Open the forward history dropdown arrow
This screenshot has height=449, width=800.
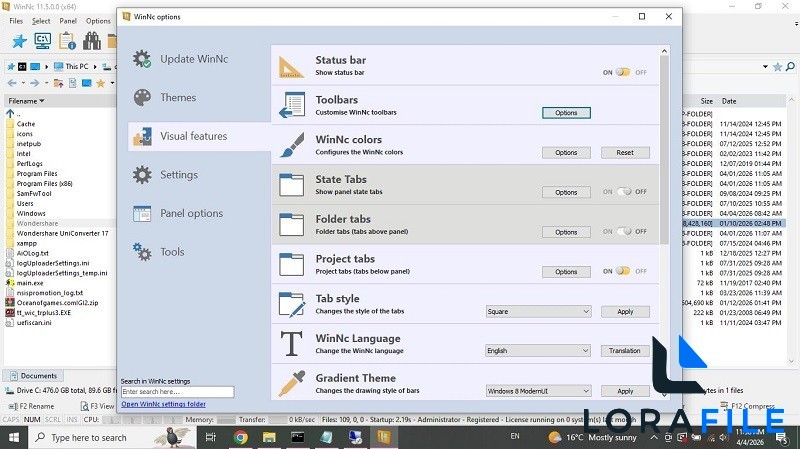tap(46, 83)
